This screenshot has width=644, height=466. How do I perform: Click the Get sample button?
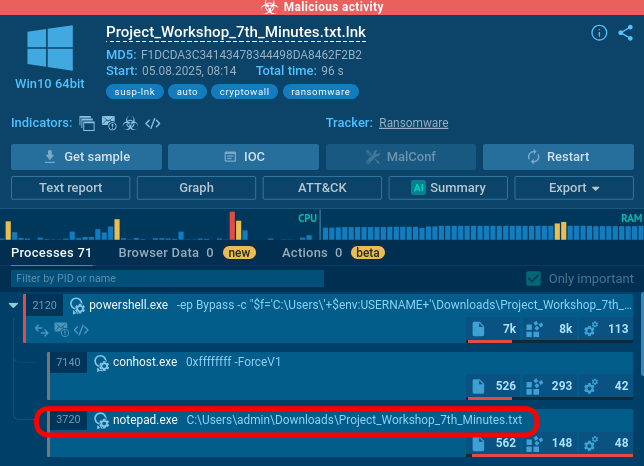tap(85, 157)
